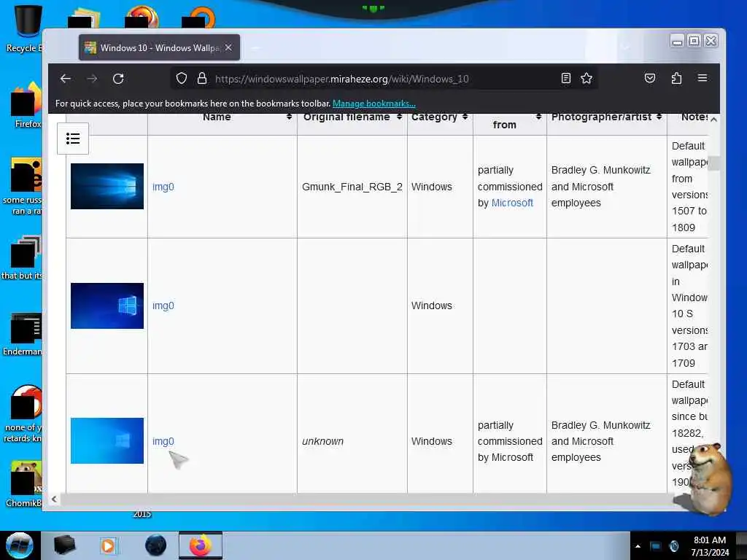Go back using the browser back arrow

tap(65, 79)
